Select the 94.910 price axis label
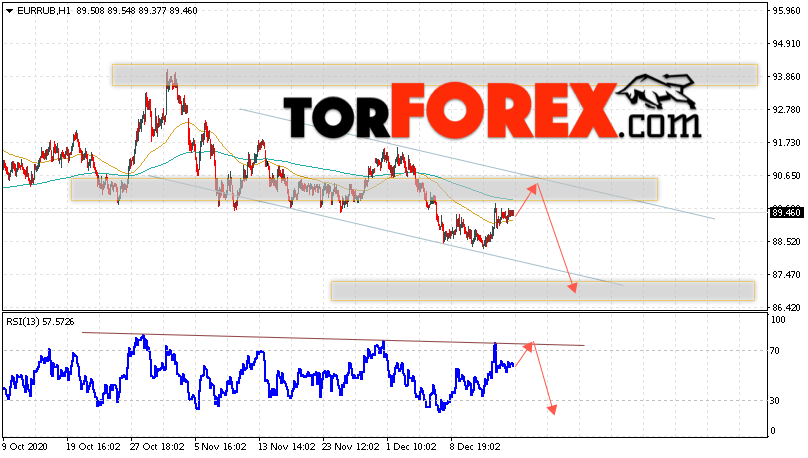This screenshot has width=808, height=458. tap(786, 44)
